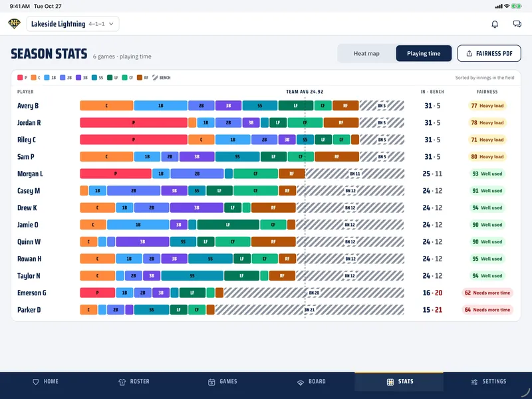Image resolution: width=532 pixels, height=399 pixels.
Task: Click the 1B light blue legend swatch
Action: 47,78
